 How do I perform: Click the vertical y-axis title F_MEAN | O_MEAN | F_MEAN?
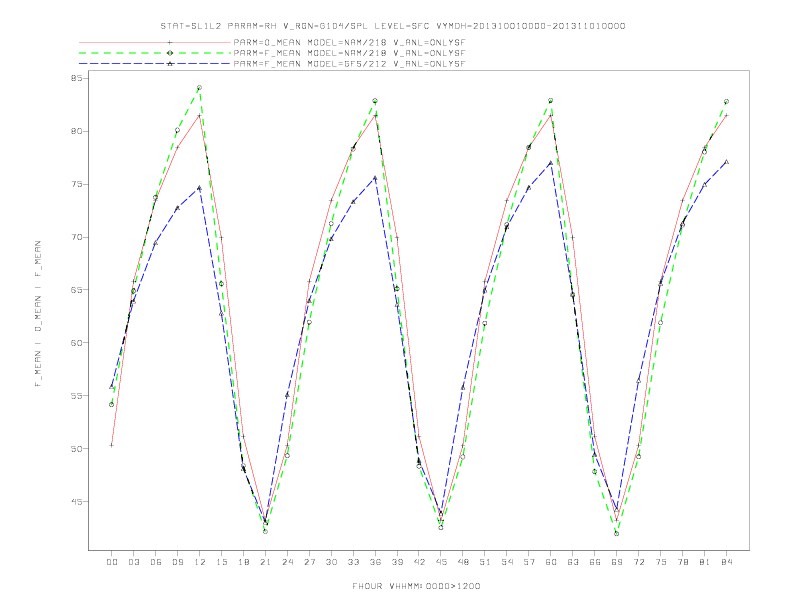click(38, 314)
